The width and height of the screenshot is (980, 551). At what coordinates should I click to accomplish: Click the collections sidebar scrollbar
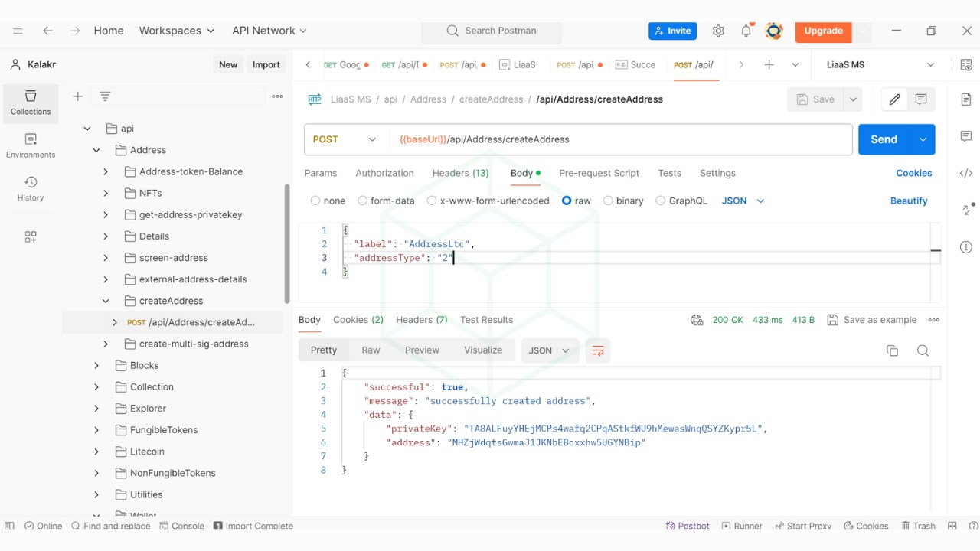[287, 243]
